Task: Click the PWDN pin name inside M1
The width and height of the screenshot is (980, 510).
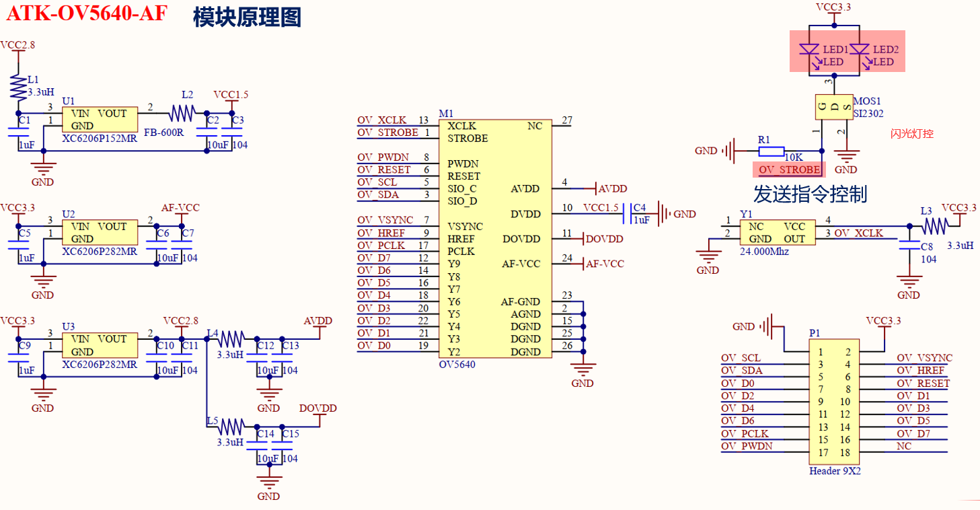Action: [x=463, y=163]
